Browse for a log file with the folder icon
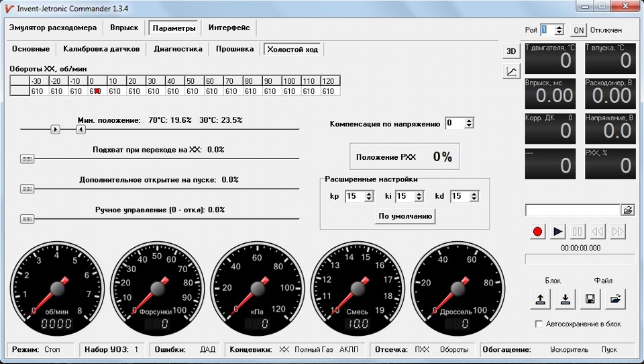This screenshot has height=364, width=644. coord(628,210)
